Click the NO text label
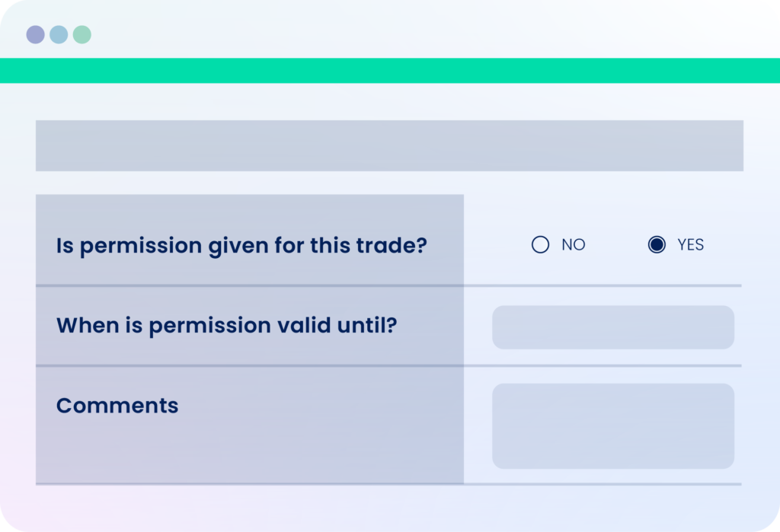The width and height of the screenshot is (780, 532). [573, 244]
